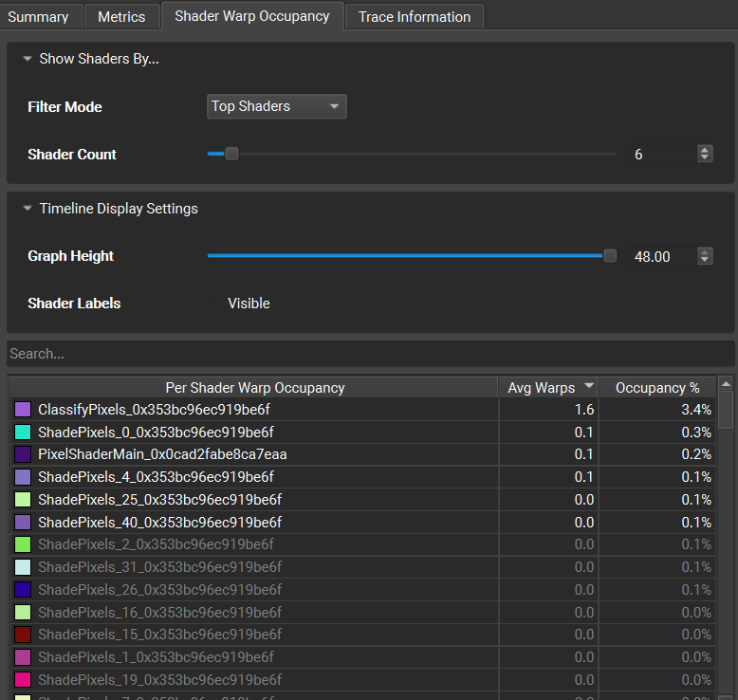Toggle the Shader Labels Visible option
The image size is (738, 700).
249,304
